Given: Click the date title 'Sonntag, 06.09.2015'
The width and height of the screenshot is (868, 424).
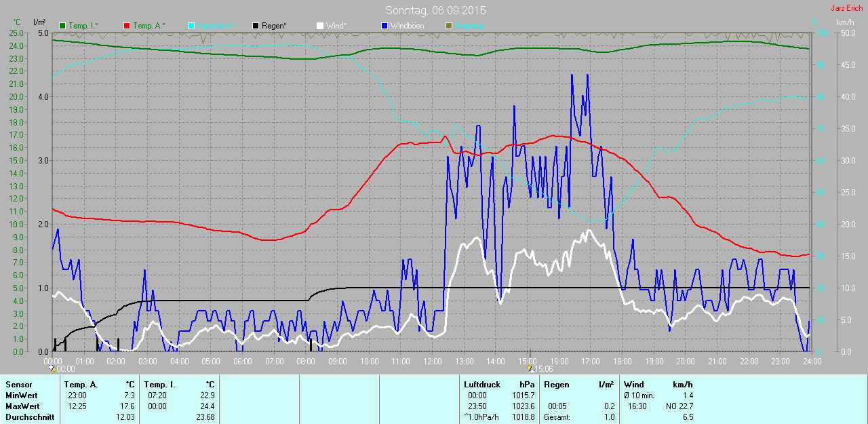Looking at the screenshot, I should (435, 10).
